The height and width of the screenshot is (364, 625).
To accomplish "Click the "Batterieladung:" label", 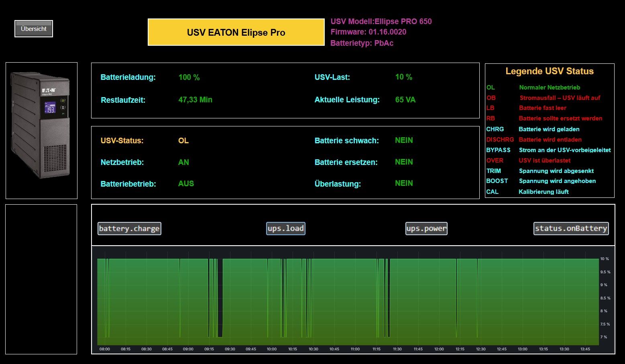I will pos(128,77).
